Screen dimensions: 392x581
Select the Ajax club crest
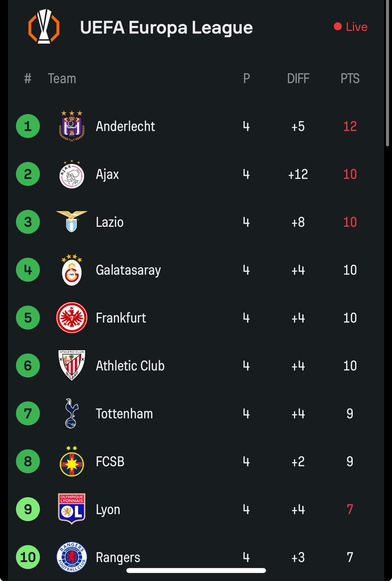click(72, 174)
